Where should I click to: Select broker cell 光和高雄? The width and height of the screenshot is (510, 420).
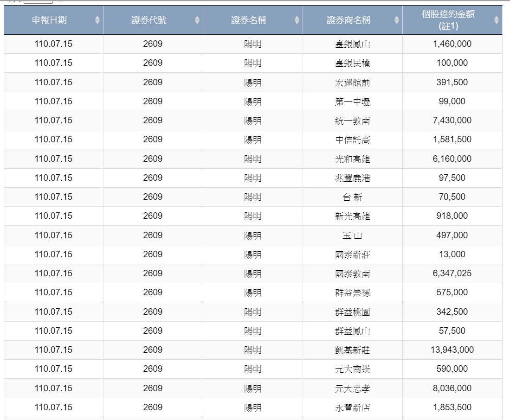coord(353,159)
